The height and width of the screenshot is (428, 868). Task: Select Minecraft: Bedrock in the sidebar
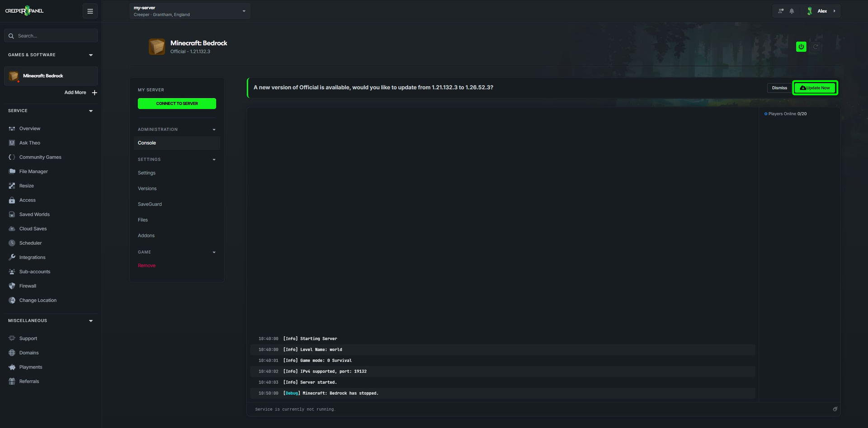click(51, 76)
